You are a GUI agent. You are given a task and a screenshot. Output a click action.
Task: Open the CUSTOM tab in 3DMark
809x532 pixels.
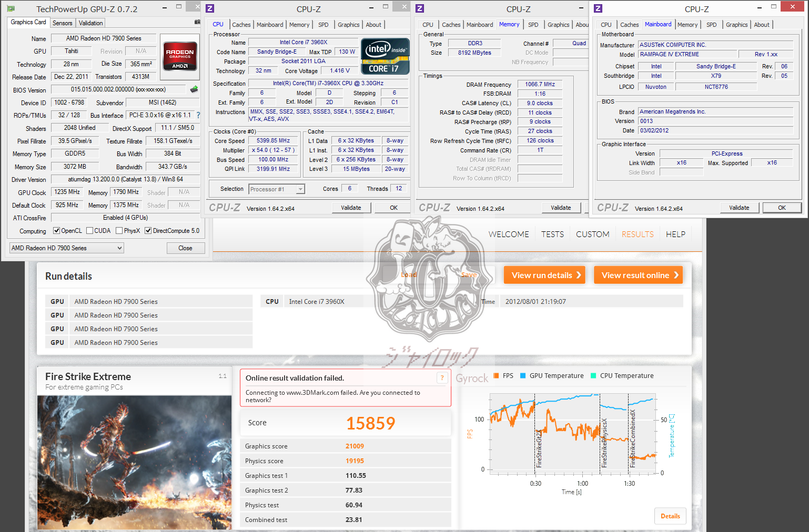(x=592, y=234)
